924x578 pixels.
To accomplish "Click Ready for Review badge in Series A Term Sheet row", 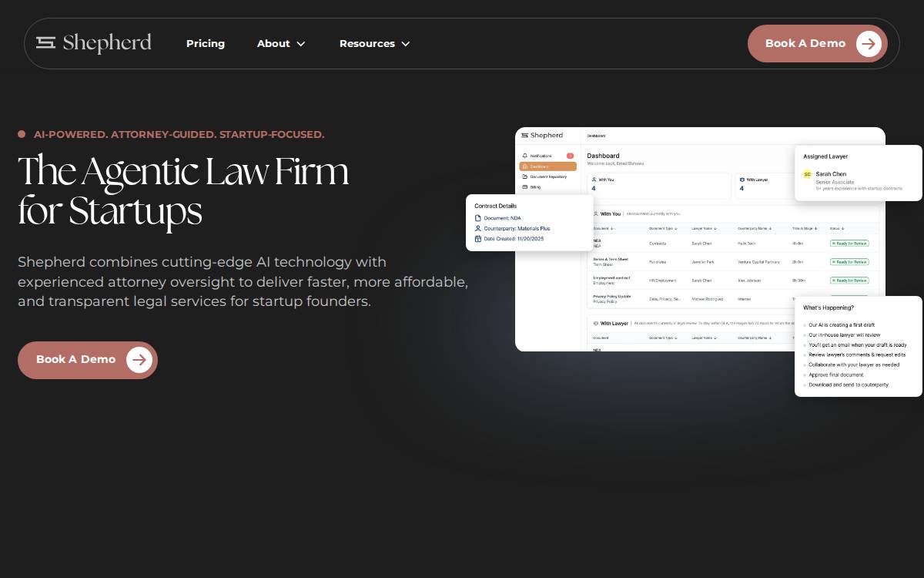I will (x=849, y=262).
